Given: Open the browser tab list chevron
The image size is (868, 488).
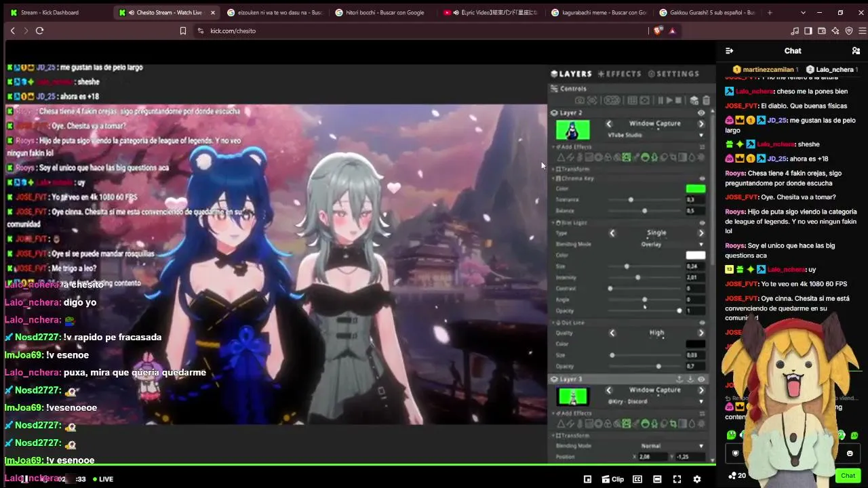Looking at the screenshot, I should [804, 12].
